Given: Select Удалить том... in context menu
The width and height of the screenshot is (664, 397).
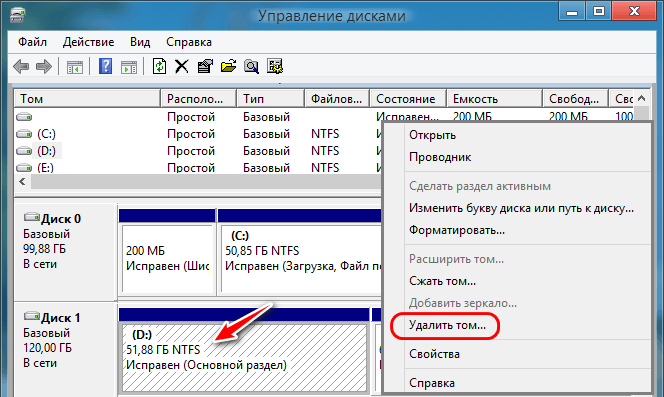Looking at the screenshot, I should click(x=447, y=325).
